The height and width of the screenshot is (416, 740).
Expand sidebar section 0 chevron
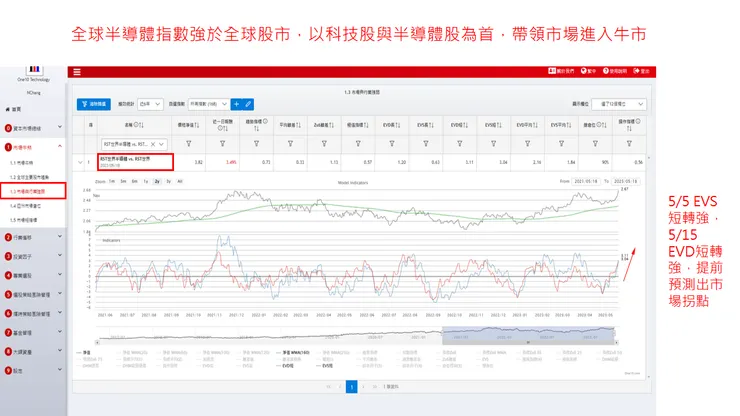60,127
